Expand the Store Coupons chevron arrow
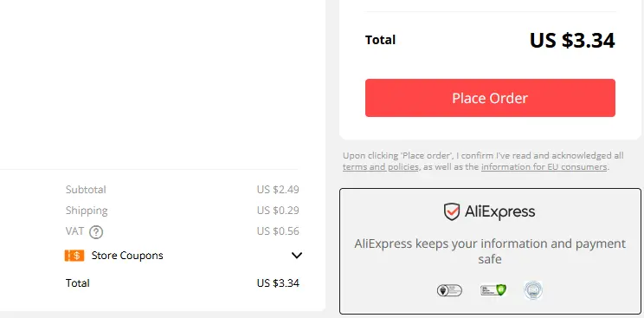 point(297,256)
